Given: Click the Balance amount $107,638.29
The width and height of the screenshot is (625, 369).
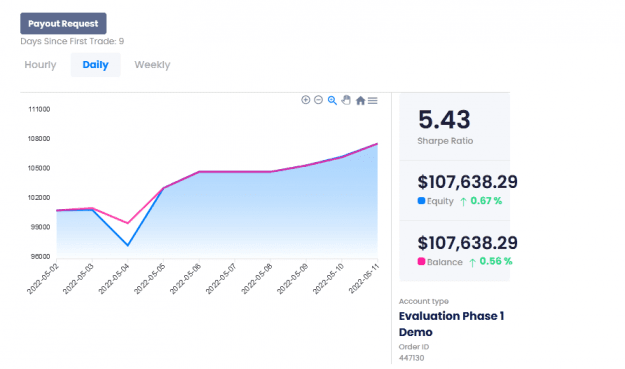Looking at the screenshot, I should coord(468,243).
